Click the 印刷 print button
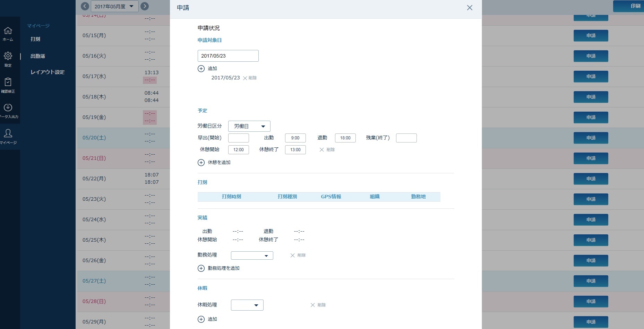 [x=628, y=6]
